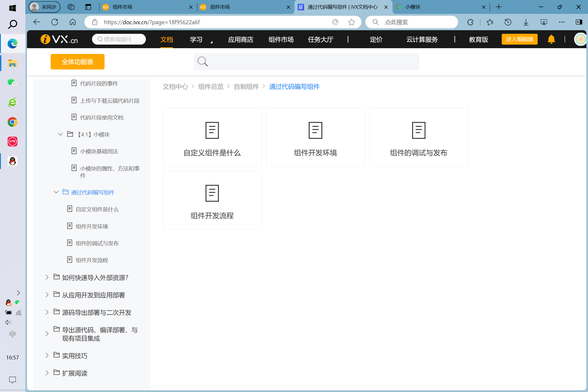Click the notification bell icon
This screenshot has height=392, width=588.
tap(551, 39)
